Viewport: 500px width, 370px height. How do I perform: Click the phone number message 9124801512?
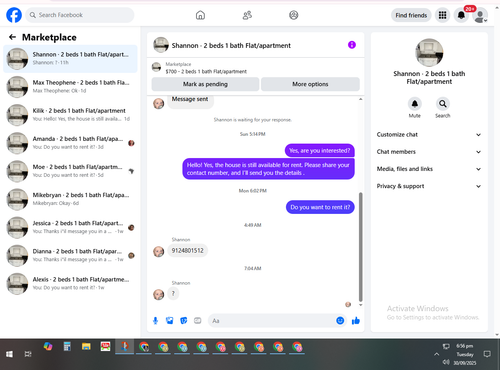click(188, 251)
